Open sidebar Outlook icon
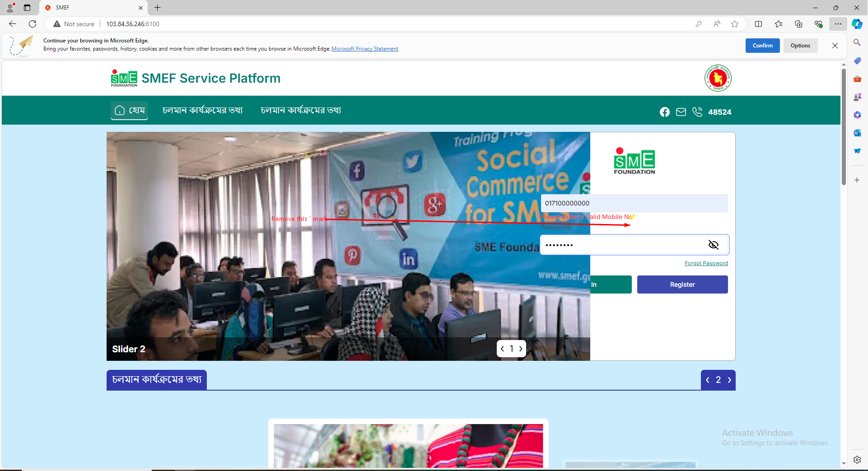The image size is (868, 471). point(857,133)
